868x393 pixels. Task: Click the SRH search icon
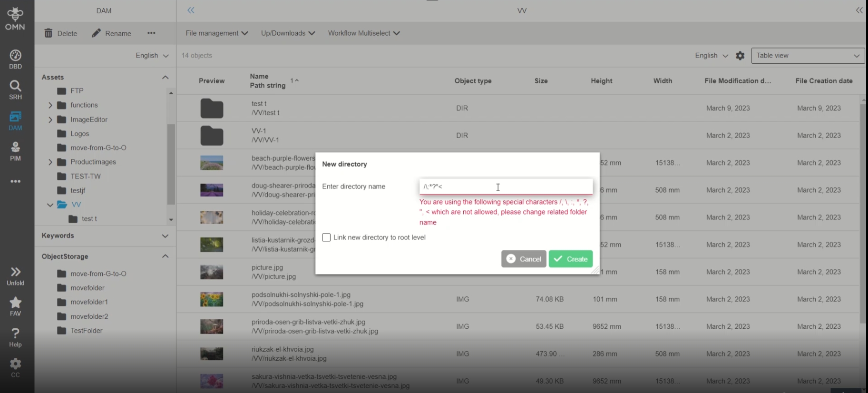coord(15,86)
